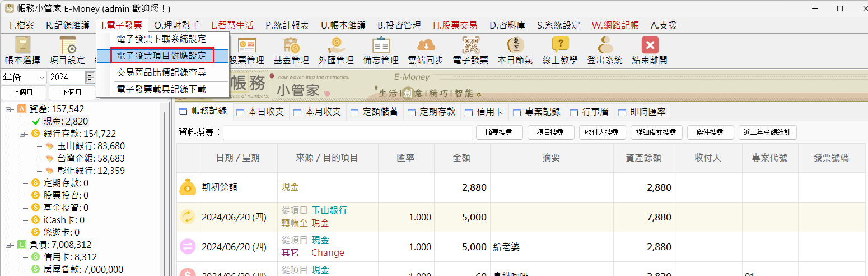The image size is (868, 276).
Task: Open the P.統計報表 menu
Action: coord(287,25)
